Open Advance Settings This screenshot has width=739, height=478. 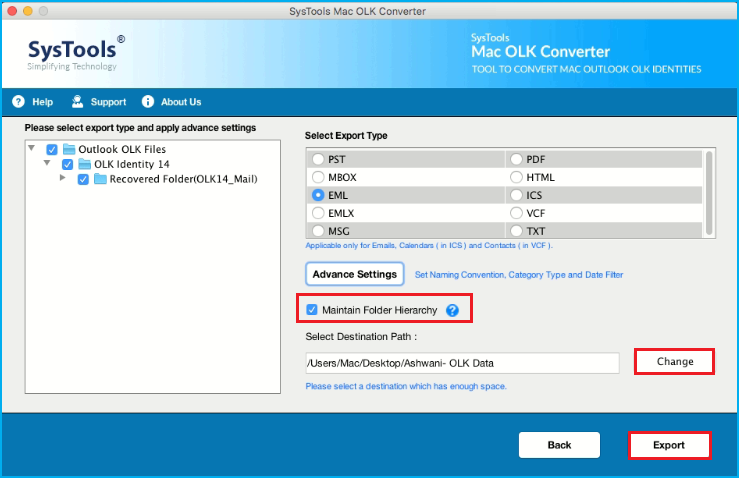354,274
